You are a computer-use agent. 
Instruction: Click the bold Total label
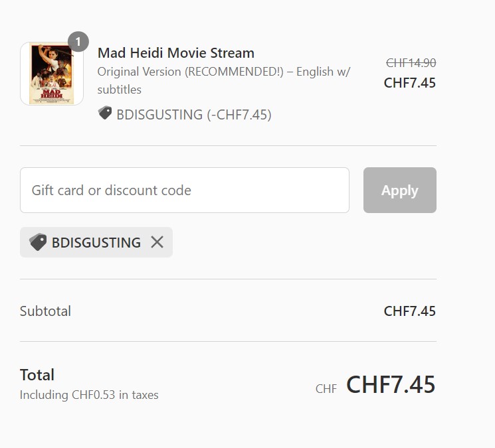pos(37,375)
